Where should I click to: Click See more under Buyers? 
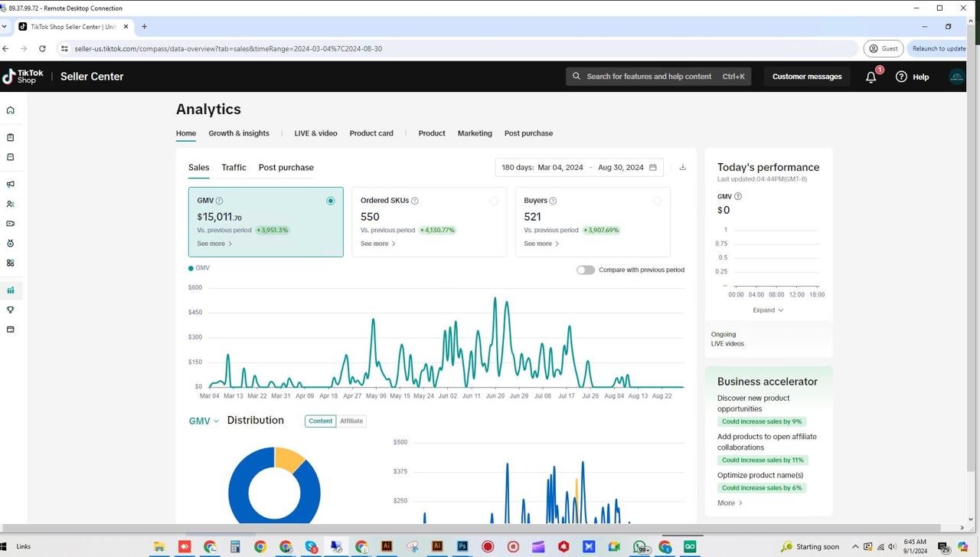point(541,244)
